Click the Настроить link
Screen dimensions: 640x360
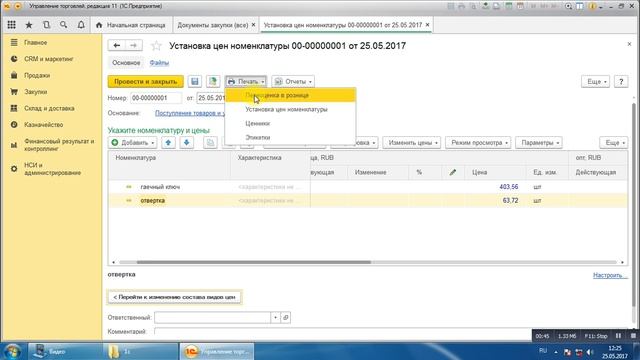point(610,276)
